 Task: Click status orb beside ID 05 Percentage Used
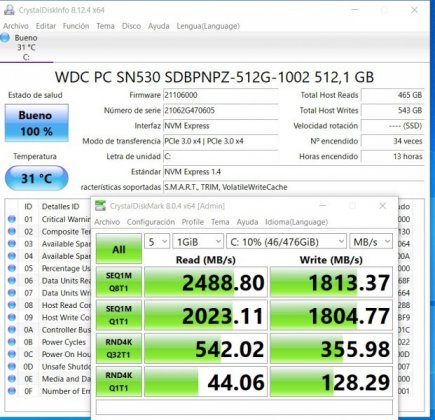[x=12, y=268]
